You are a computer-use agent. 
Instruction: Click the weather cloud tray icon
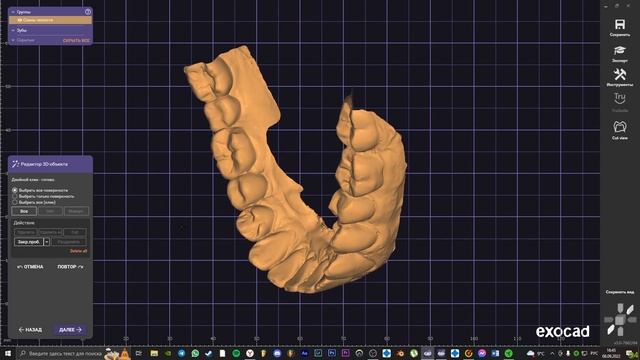[531, 353]
